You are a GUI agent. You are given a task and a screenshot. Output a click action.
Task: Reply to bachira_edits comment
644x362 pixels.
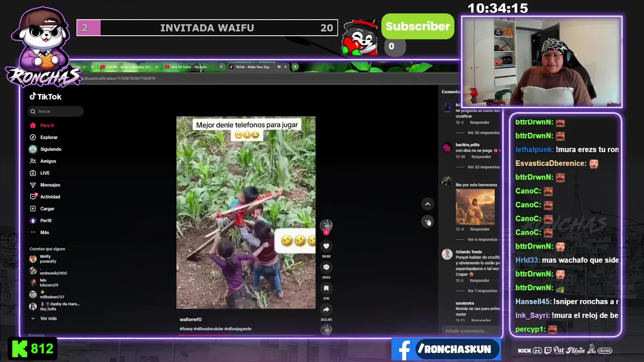click(x=481, y=157)
